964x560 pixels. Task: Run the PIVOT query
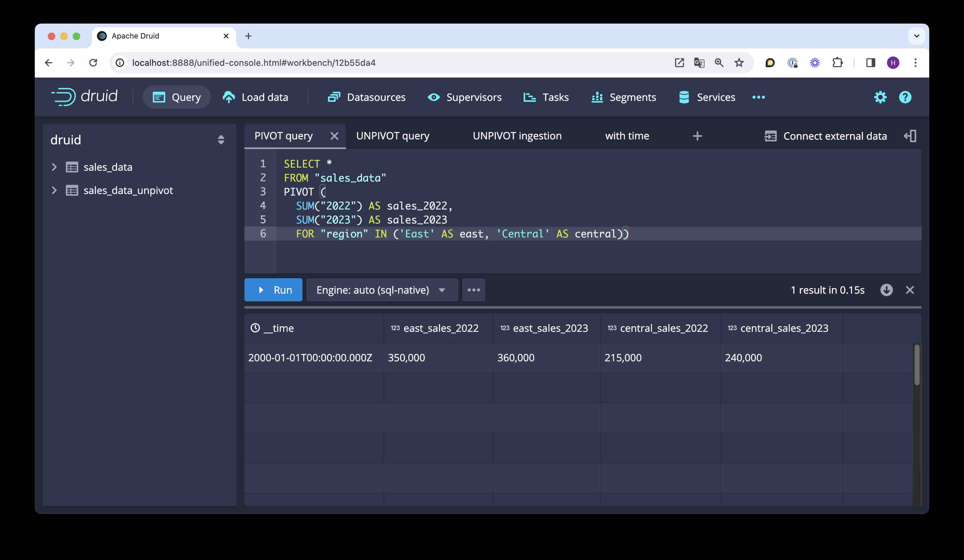pos(273,290)
